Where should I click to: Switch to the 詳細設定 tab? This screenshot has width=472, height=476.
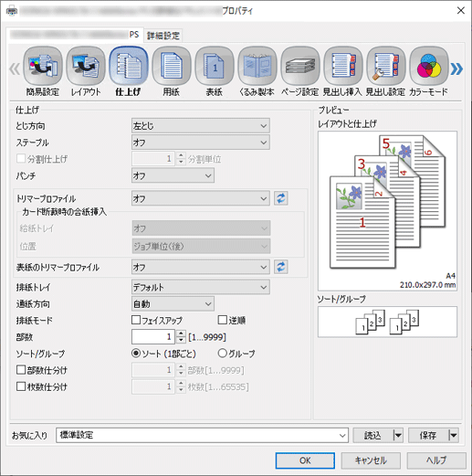click(163, 36)
